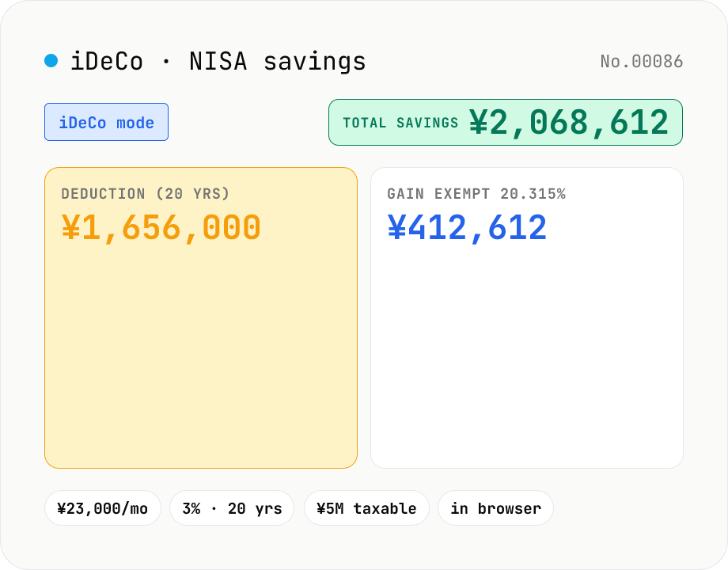Click the No.00086 label
The height and width of the screenshot is (570, 728).
(642, 61)
